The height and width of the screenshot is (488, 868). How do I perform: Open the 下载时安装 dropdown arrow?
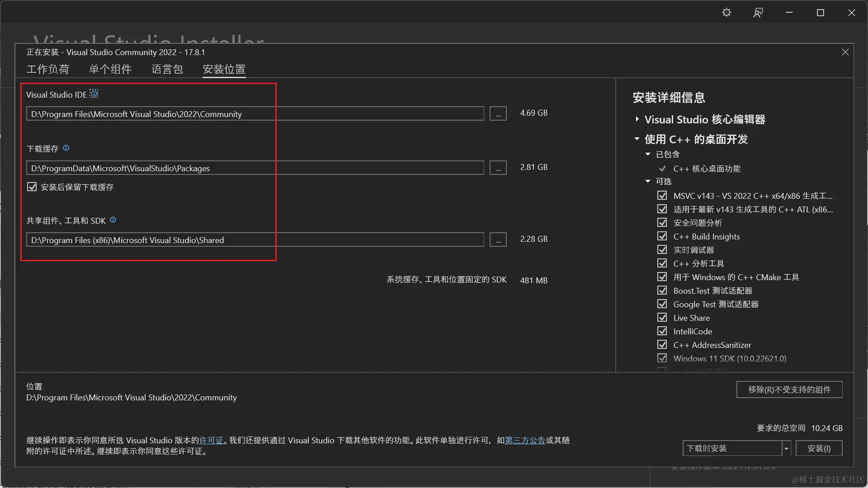point(786,448)
